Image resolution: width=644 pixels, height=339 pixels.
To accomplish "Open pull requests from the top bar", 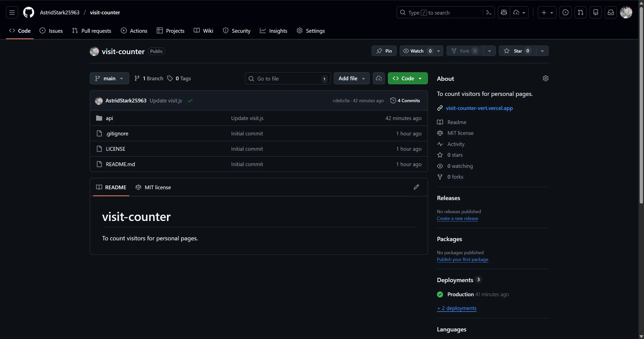I will pyautogui.click(x=581, y=12).
